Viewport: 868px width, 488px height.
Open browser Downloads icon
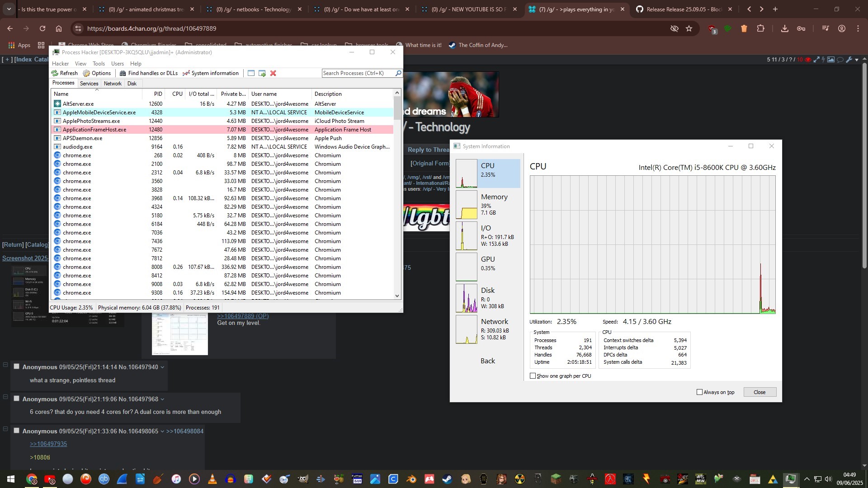(x=784, y=28)
